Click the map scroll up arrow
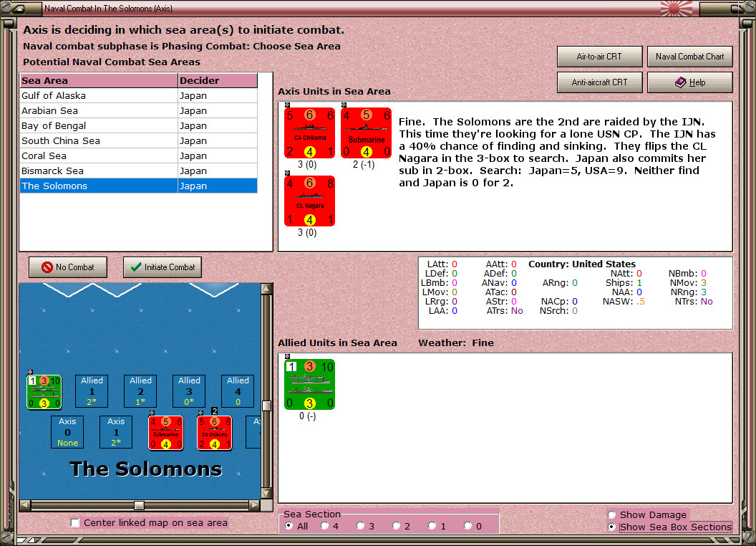 click(x=266, y=289)
